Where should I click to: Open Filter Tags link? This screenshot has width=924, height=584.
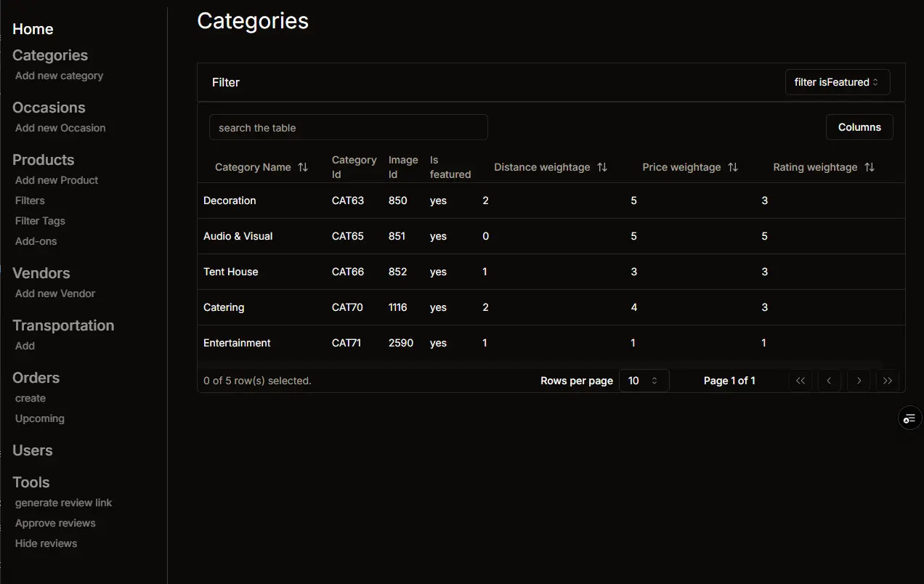pyautogui.click(x=40, y=221)
